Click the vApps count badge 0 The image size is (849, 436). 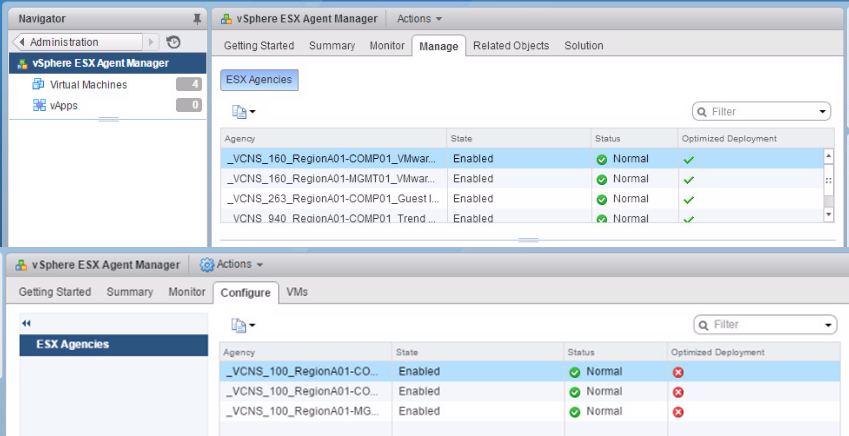pyautogui.click(x=189, y=105)
